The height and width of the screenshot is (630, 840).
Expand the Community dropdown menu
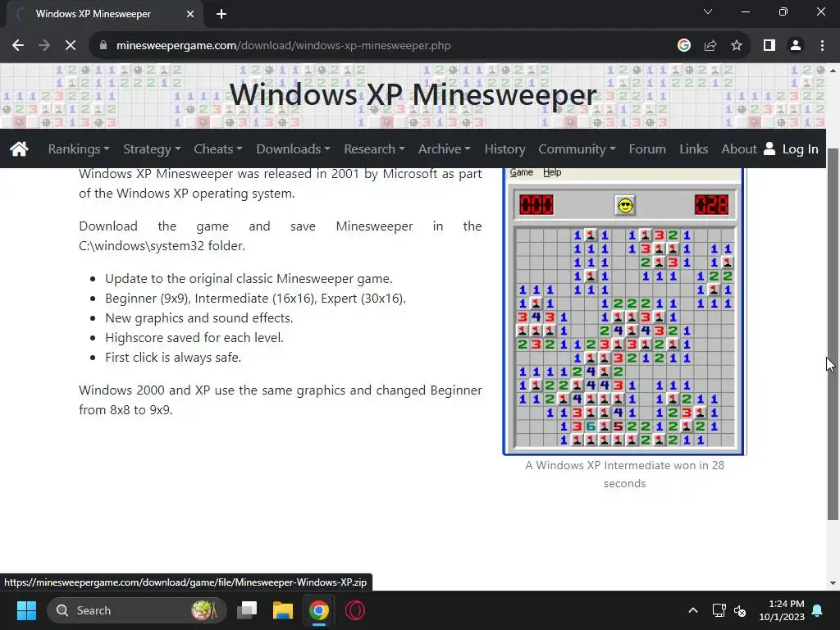(x=577, y=149)
